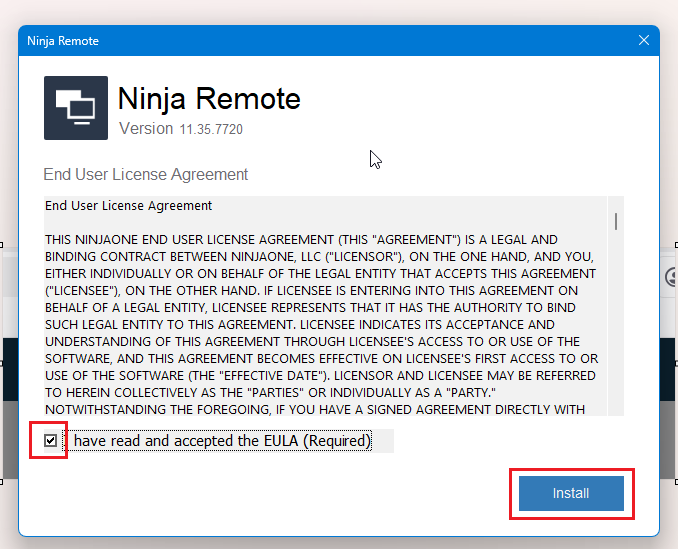Untick the EULA accepted checkbox
This screenshot has width=678, height=549.
tap(51, 440)
